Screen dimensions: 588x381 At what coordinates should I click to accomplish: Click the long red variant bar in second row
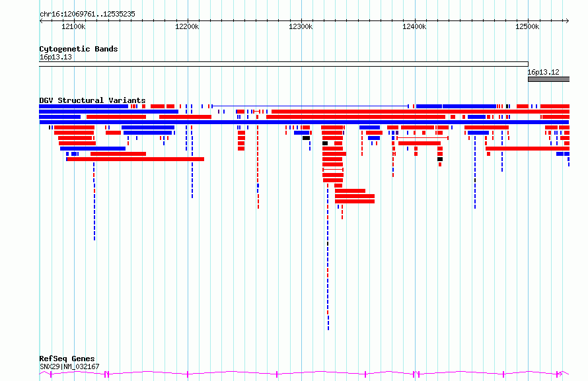420,112
